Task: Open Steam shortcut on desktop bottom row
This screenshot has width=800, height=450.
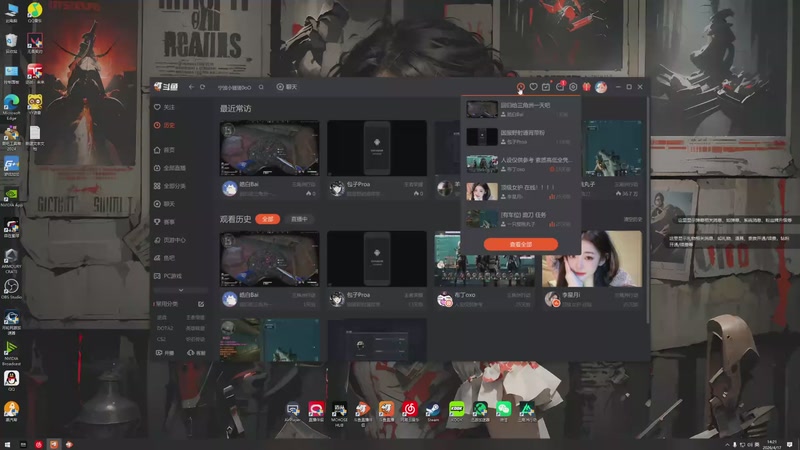Action: [433, 412]
